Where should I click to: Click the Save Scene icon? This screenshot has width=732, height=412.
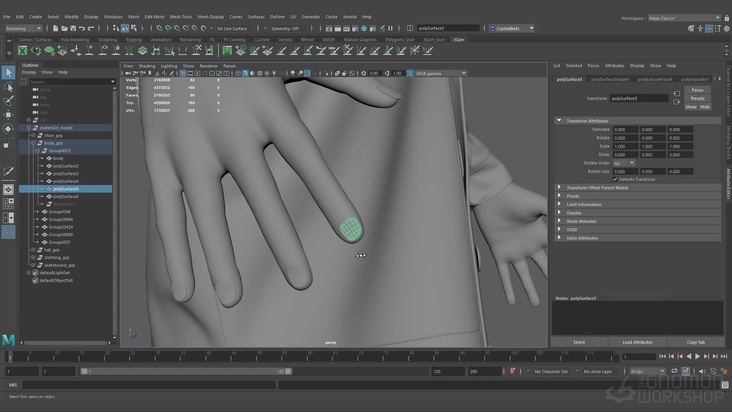click(x=73, y=28)
